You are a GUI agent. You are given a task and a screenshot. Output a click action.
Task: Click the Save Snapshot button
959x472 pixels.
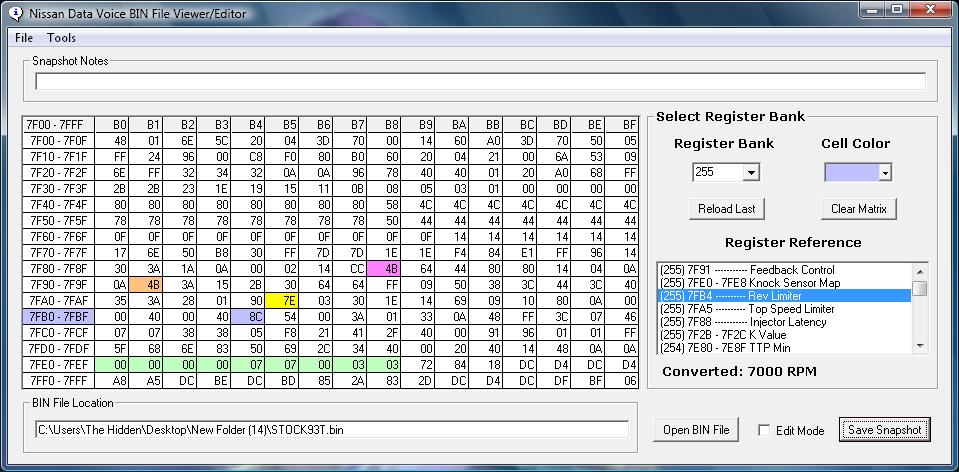(884, 430)
